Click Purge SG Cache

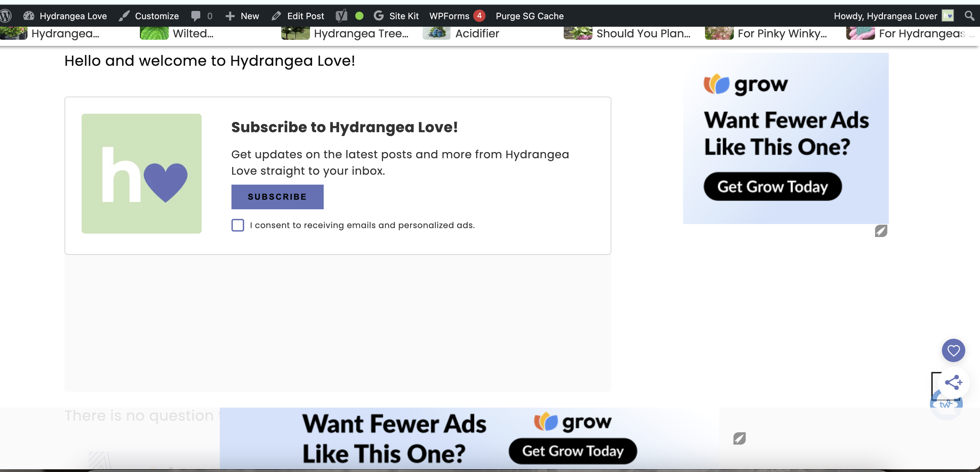(x=529, y=16)
